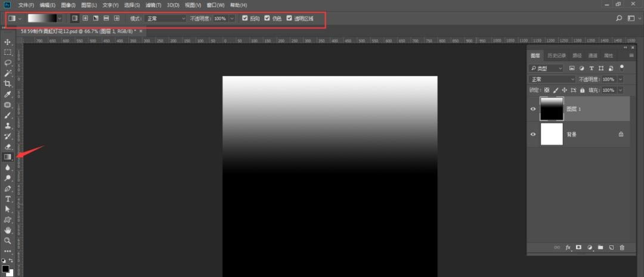This screenshot has width=644, height=277.
Task: Select the Dodge tool
Action: 7,178
